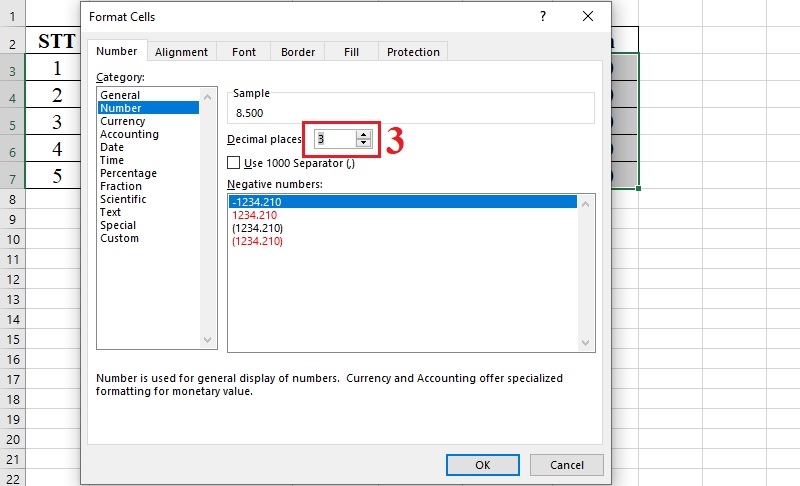Pick the Fraction category

[x=148, y=186]
